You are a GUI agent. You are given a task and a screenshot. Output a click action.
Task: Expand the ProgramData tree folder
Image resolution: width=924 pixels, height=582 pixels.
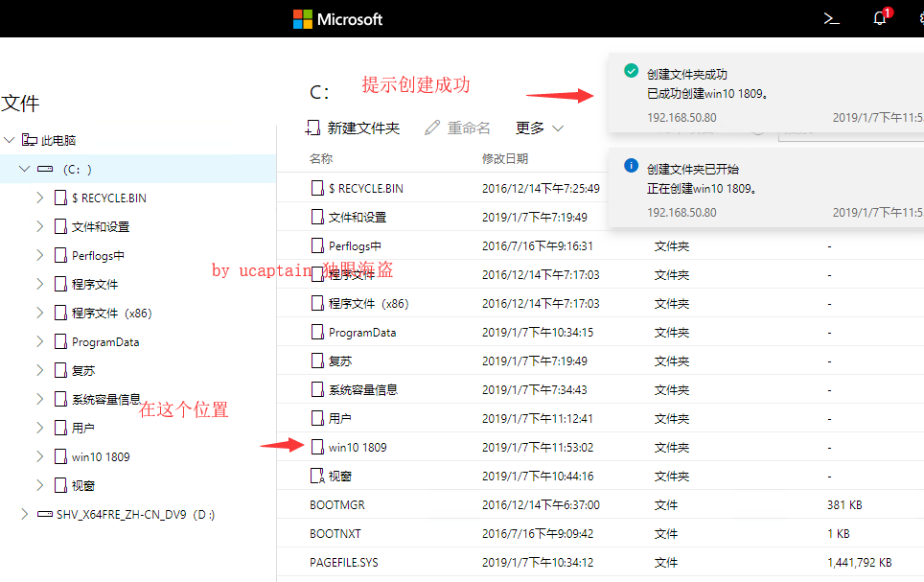[x=39, y=341]
